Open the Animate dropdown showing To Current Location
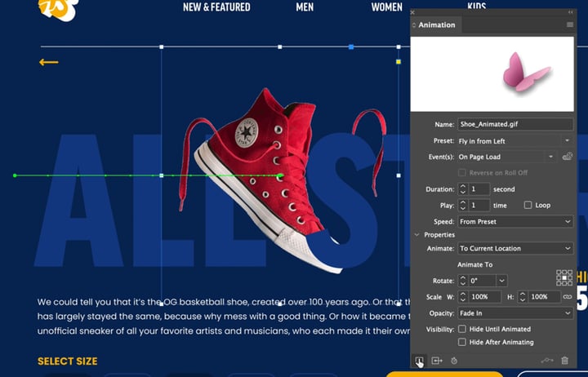This screenshot has width=588, height=377. [515, 248]
